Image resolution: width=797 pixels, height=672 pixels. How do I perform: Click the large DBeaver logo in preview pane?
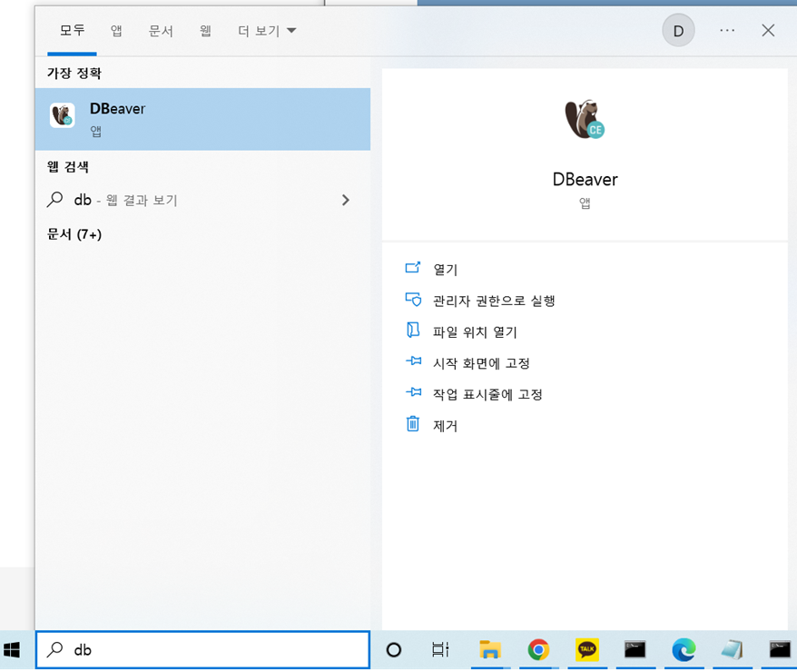pos(585,120)
